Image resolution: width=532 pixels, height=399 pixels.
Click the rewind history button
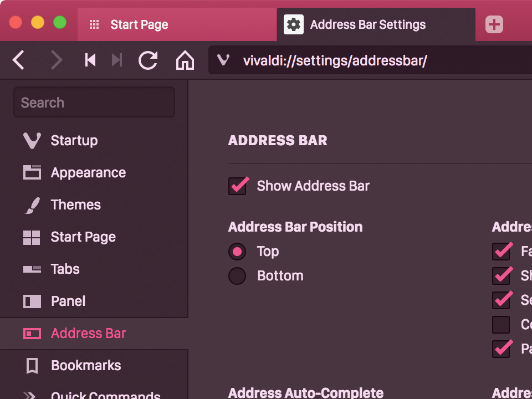pyautogui.click(x=90, y=60)
